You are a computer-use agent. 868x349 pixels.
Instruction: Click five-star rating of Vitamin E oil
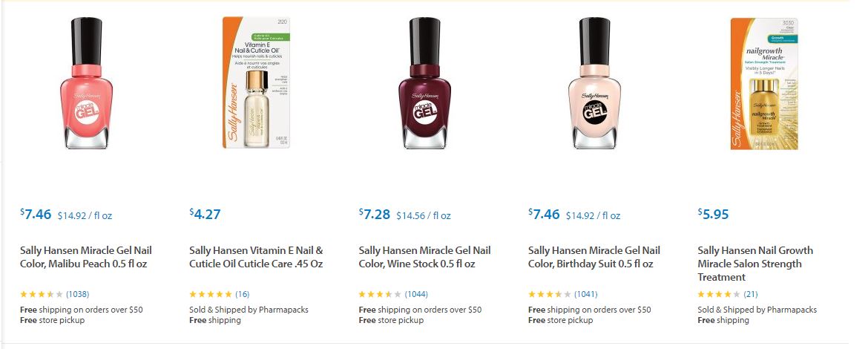(211, 294)
